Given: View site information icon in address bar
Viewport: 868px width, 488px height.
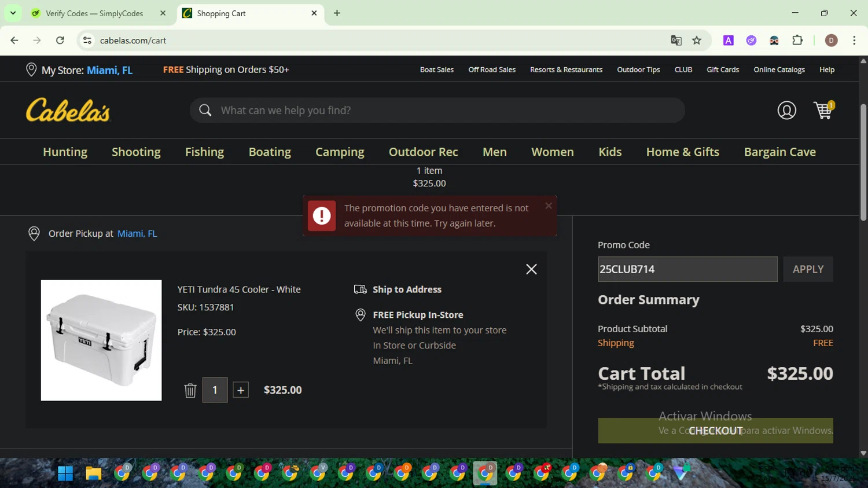Looking at the screenshot, I should tap(87, 40).
